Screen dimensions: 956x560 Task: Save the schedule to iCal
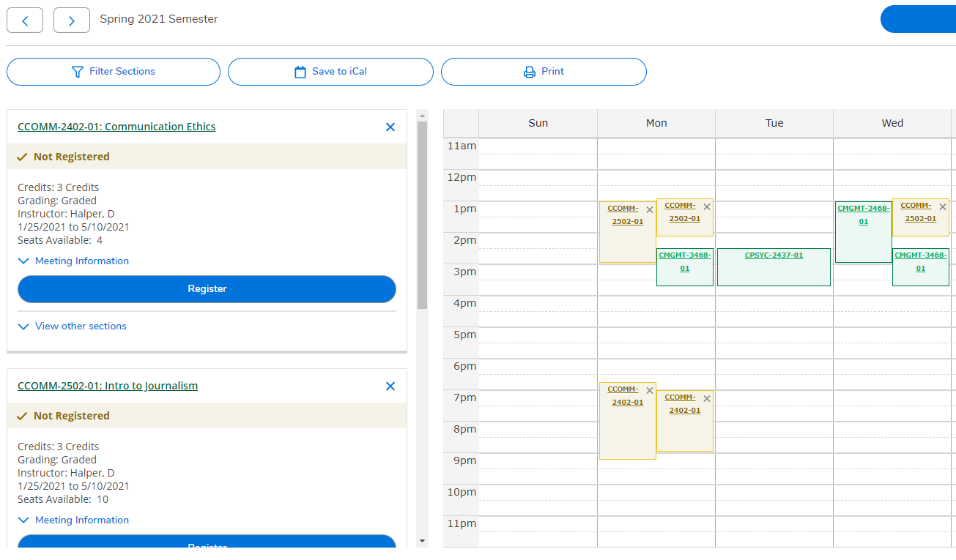coord(330,71)
